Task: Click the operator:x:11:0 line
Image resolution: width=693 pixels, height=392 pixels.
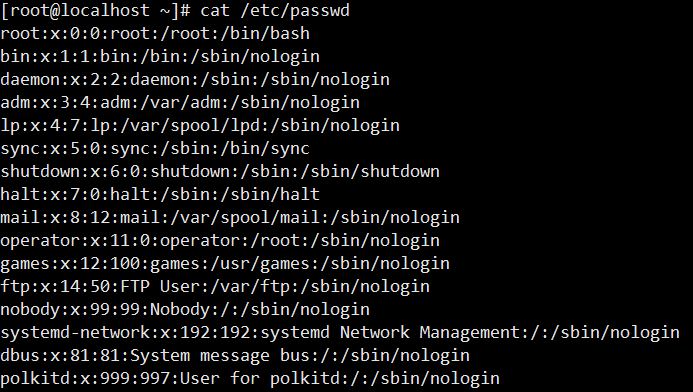Action: pyautogui.click(x=220, y=240)
